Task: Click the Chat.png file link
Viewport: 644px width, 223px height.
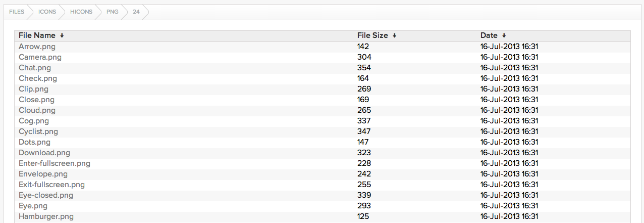Action: 35,68
